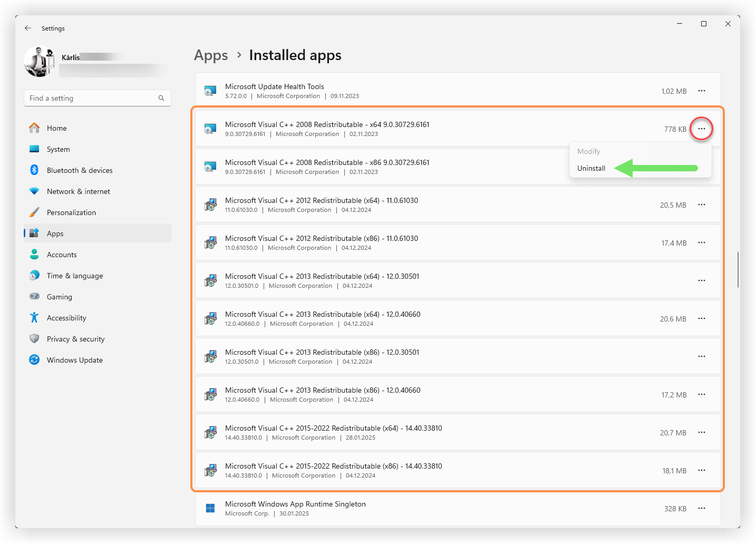Open options for 2013 x64 12.0.30501
The height and width of the screenshot is (544, 756).
tap(702, 280)
